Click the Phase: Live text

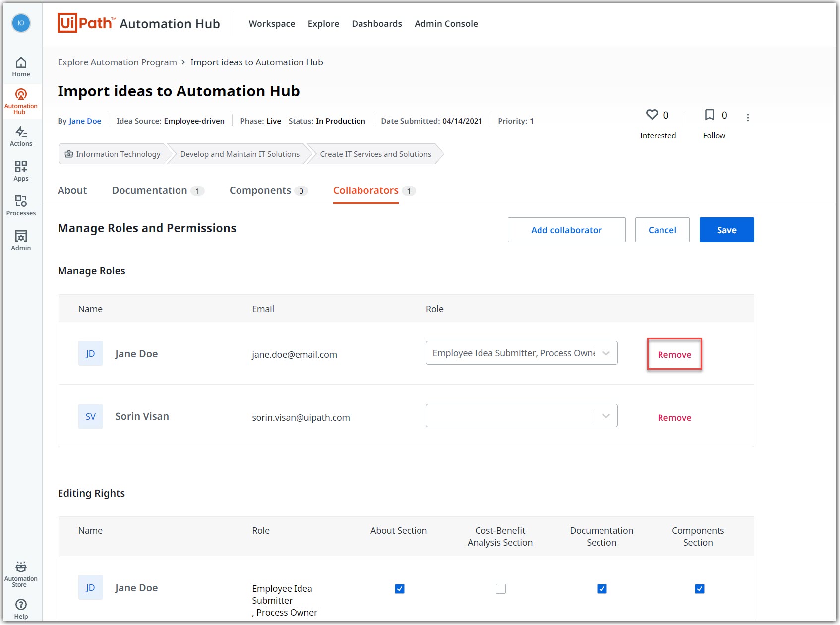click(260, 121)
